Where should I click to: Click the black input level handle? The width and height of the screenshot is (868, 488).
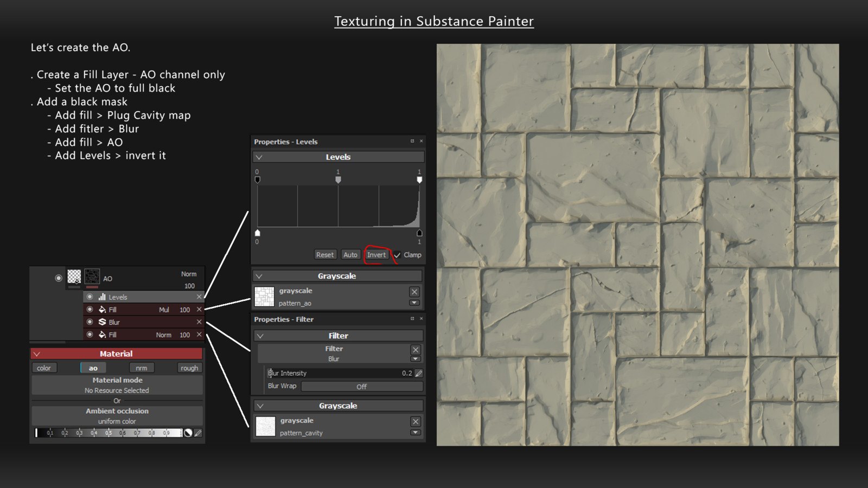[258, 179]
